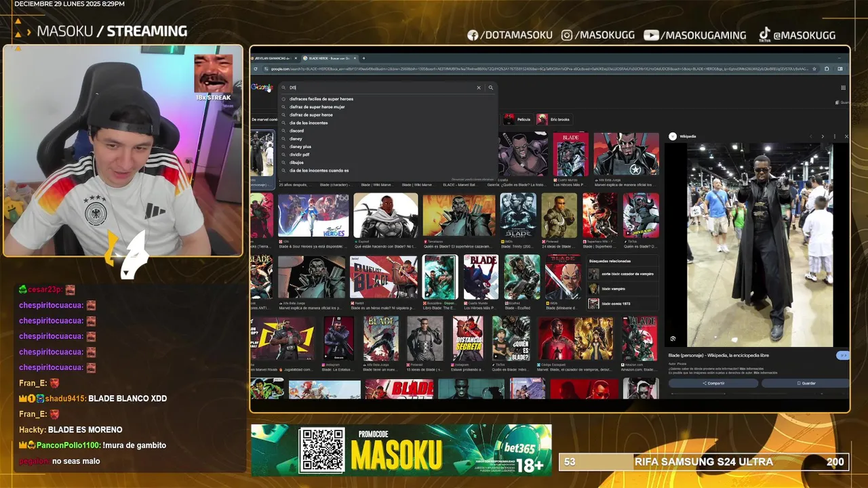Click the Guardar button under the preview
Viewport: 868px width, 488px height.
point(806,383)
